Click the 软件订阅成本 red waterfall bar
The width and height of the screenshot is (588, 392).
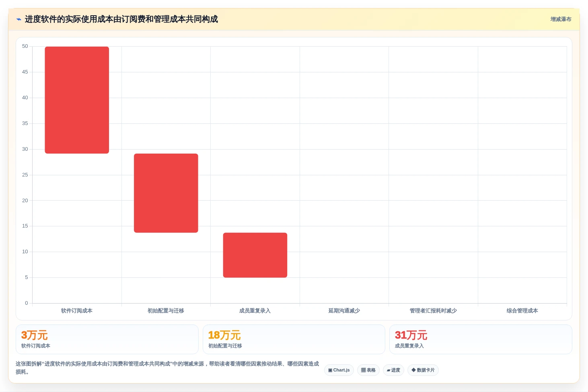point(77,100)
